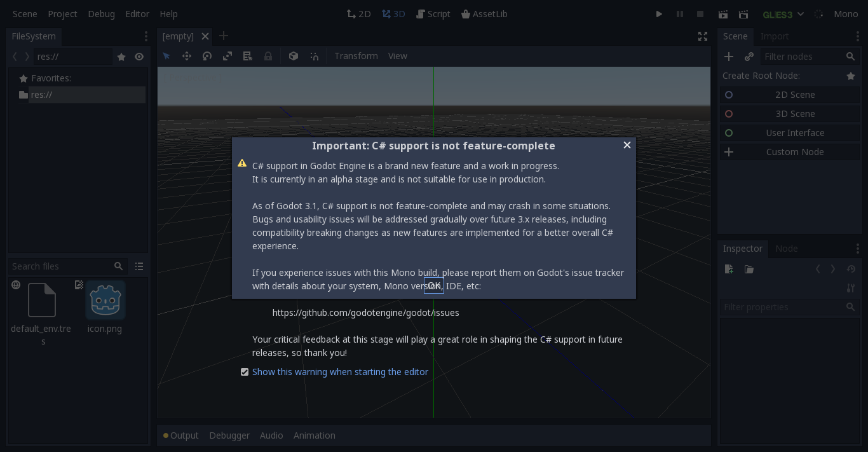Switch to the Import tab
Image resolution: width=868 pixels, height=452 pixels.
[x=775, y=36]
